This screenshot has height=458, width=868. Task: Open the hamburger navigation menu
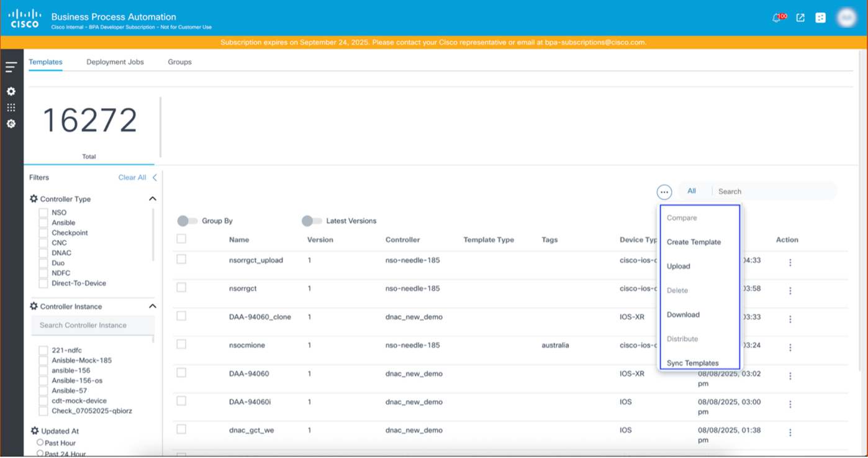11,66
